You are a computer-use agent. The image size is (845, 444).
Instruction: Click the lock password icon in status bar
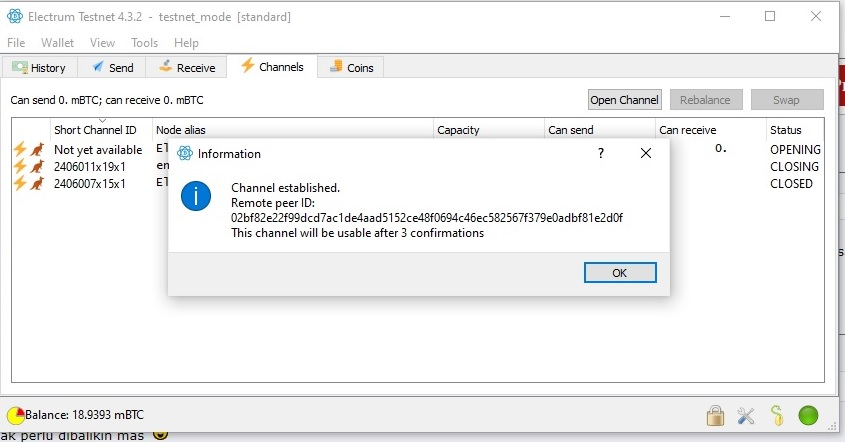click(x=715, y=415)
